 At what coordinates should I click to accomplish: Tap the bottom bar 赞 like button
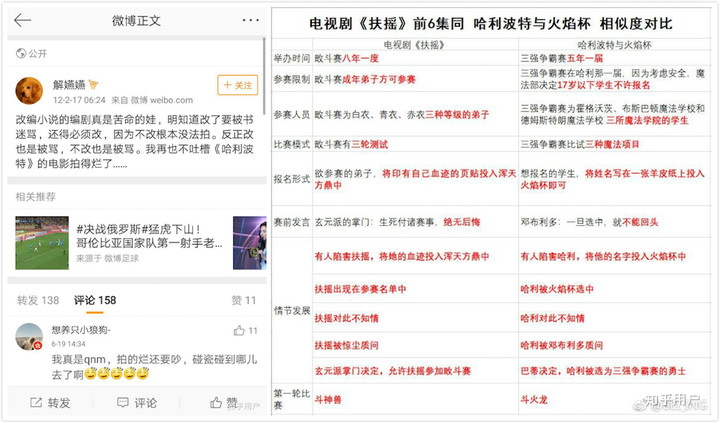(224, 403)
